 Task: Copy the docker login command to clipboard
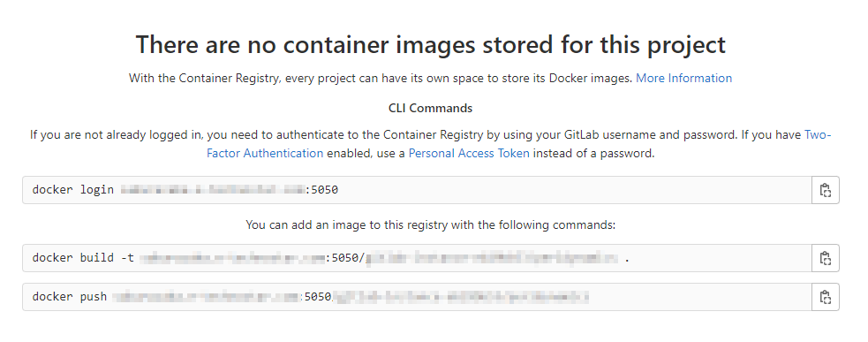pyautogui.click(x=826, y=190)
